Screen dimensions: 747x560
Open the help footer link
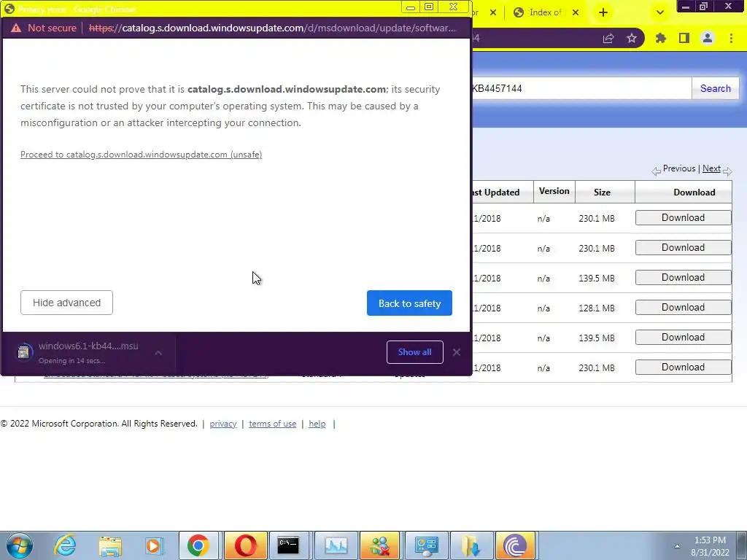[x=317, y=424]
